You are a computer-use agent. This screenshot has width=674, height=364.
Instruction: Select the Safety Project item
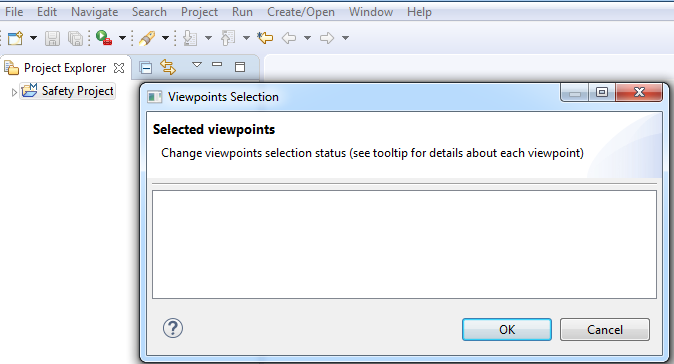coord(68,91)
